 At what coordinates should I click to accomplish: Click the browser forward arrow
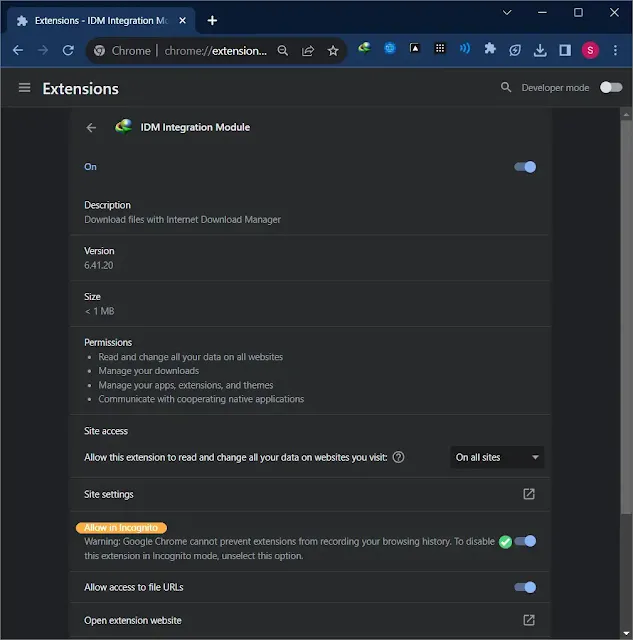pos(43,50)
